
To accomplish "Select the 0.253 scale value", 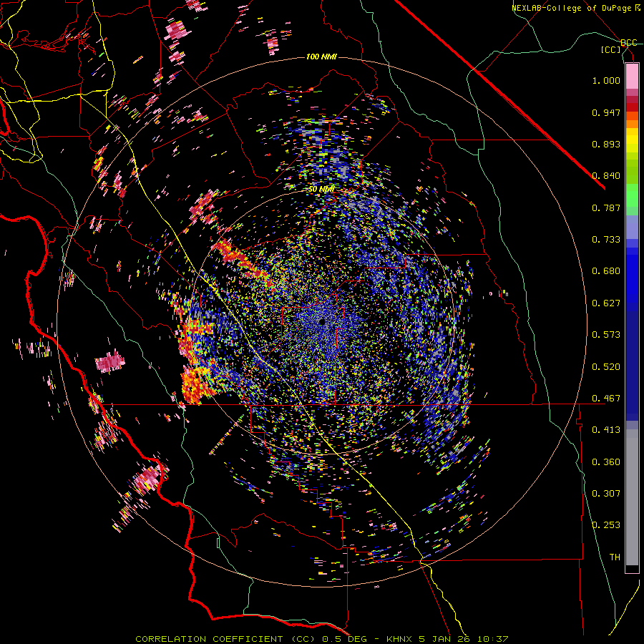I will pos(606,525).
